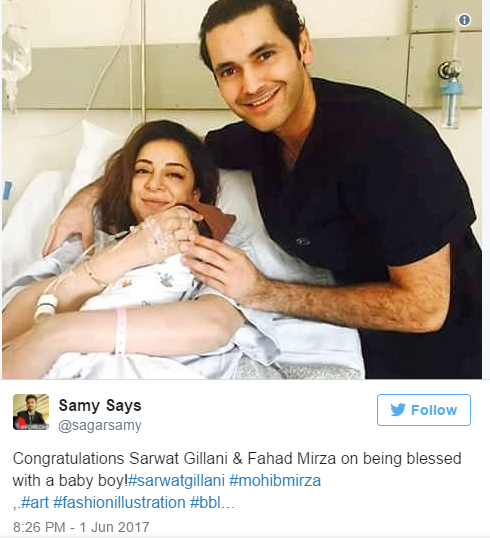Screen dimensions: 490x538
Task: Open the #art hashtag
Action: [35, 503]
